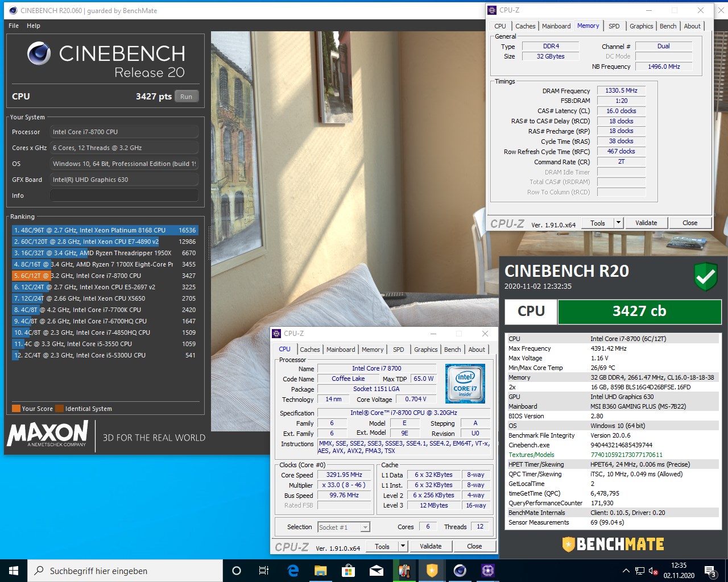The image size is (728, 582).
Task: Open the File menu in Cinebench
Action: click(14, 26)
